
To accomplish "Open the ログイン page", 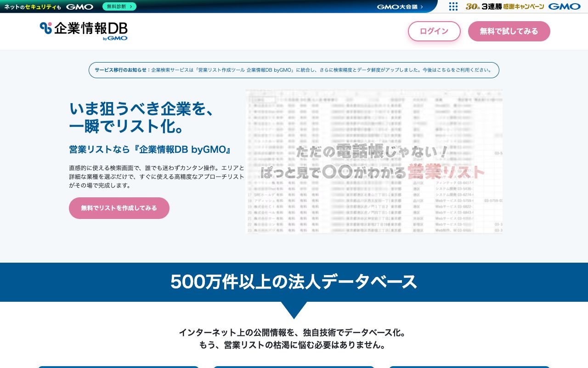I will click(x=434, y=31).
